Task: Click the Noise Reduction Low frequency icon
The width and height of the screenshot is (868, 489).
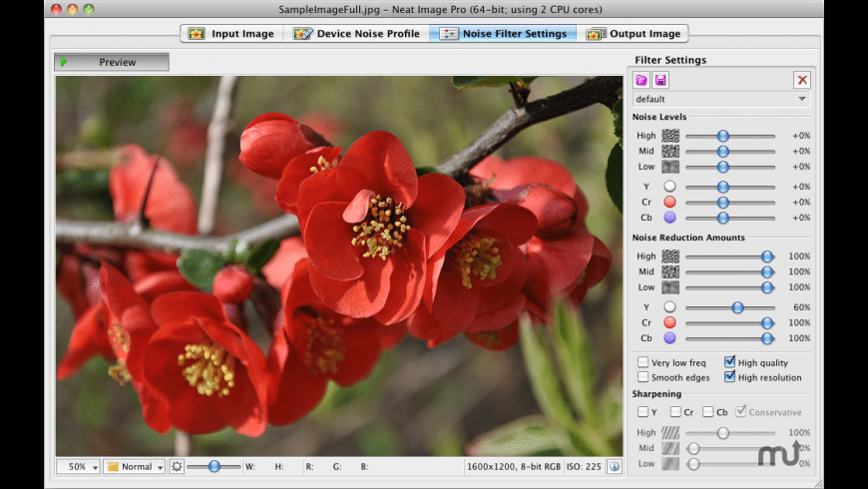Action: [670, 287]
